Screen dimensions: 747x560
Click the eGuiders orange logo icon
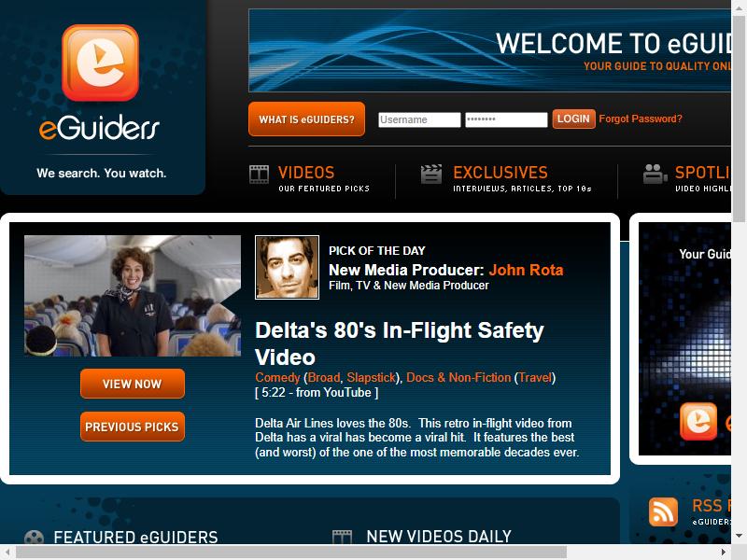click(100, 63)
